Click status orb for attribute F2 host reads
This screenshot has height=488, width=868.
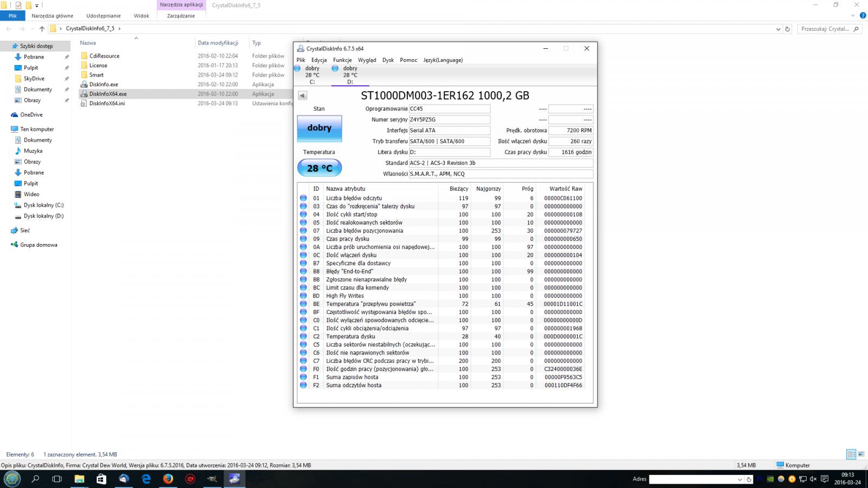303,386
